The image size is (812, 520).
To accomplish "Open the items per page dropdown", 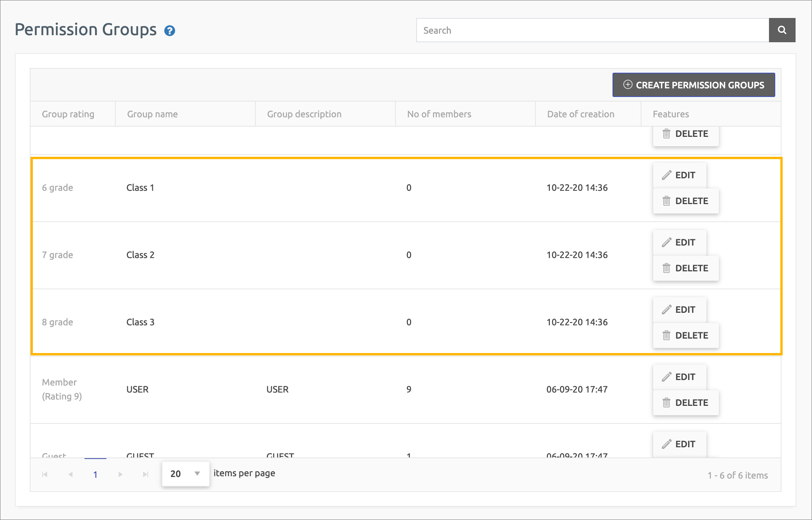I will tap(186, 474).
